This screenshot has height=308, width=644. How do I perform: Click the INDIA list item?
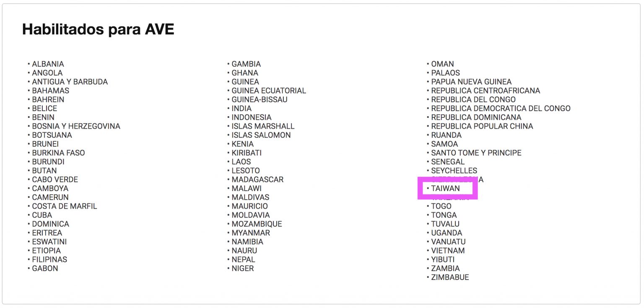(241, 109)
